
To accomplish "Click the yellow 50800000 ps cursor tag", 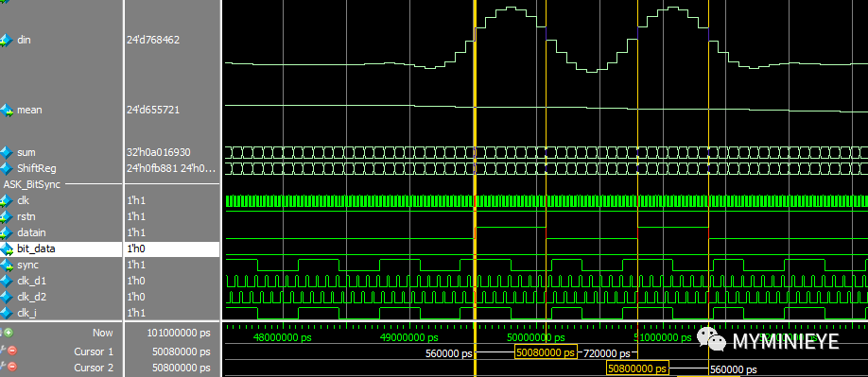I will click(637, 368).
